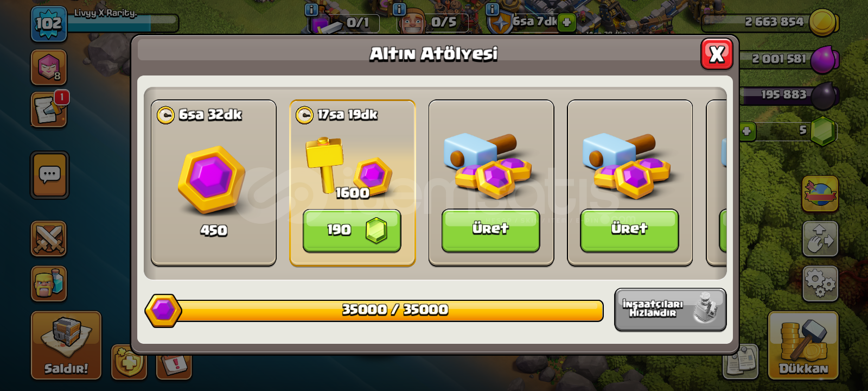Close the Altın Atölyesi window
The image size is (868, 391).
717,54
